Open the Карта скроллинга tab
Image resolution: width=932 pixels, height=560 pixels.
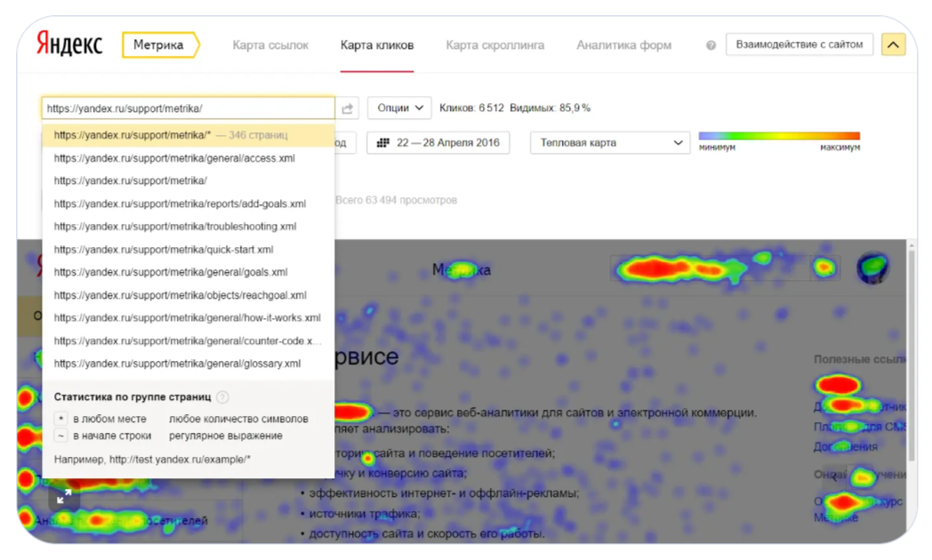pos(495,45)
